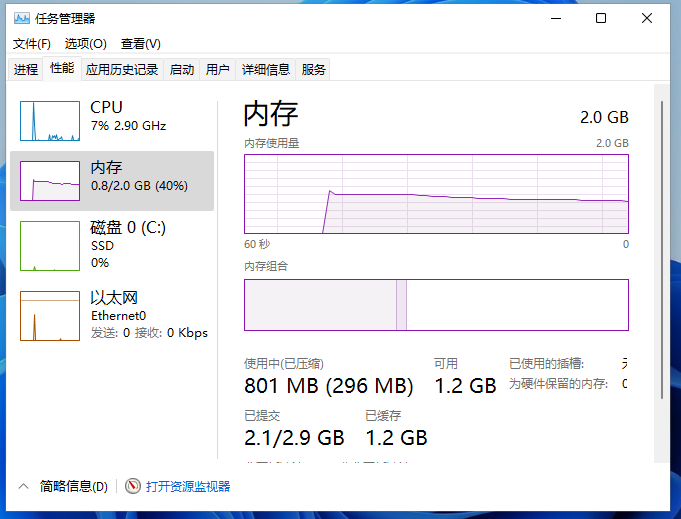
Task: Click the Resource Monitor icon
Action: point(133,487)
